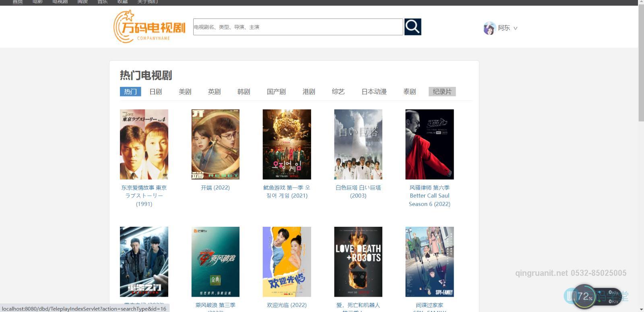Click the 阿东 user avatar

coord(489,28)
